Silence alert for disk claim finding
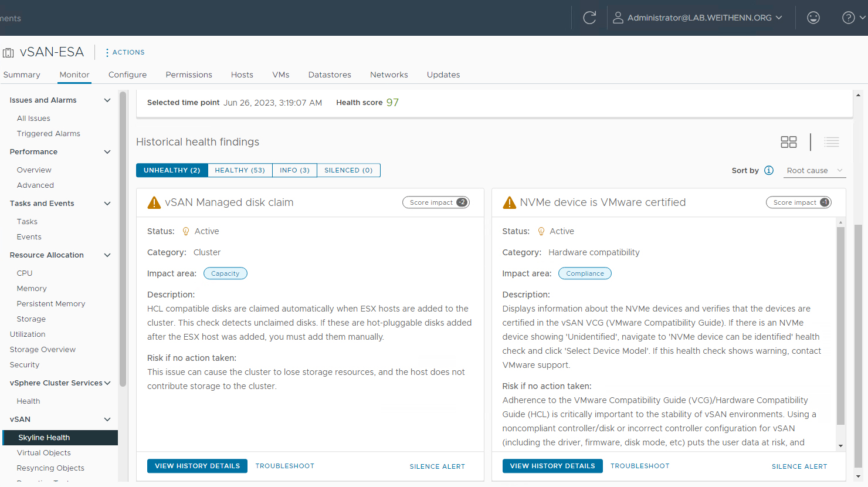Screen dimensions: 868x487 point(437,466)
